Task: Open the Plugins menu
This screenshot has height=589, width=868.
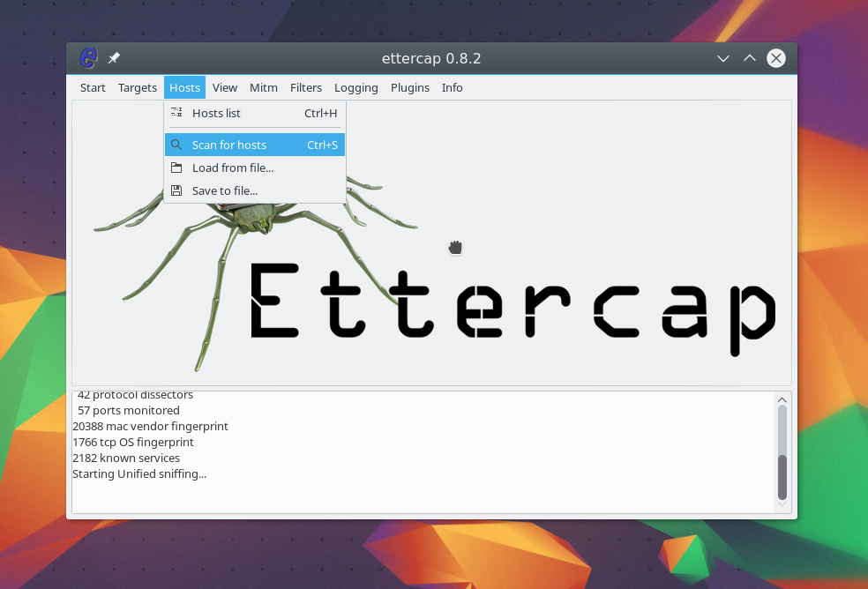Action: click(x=410, y=87)
